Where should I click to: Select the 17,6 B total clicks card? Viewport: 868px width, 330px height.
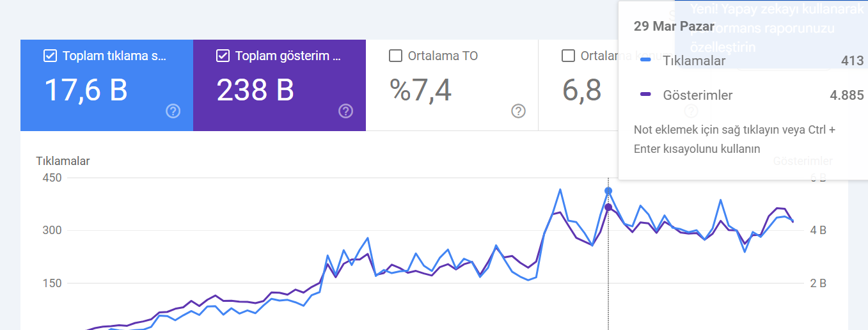click(107, 85)
